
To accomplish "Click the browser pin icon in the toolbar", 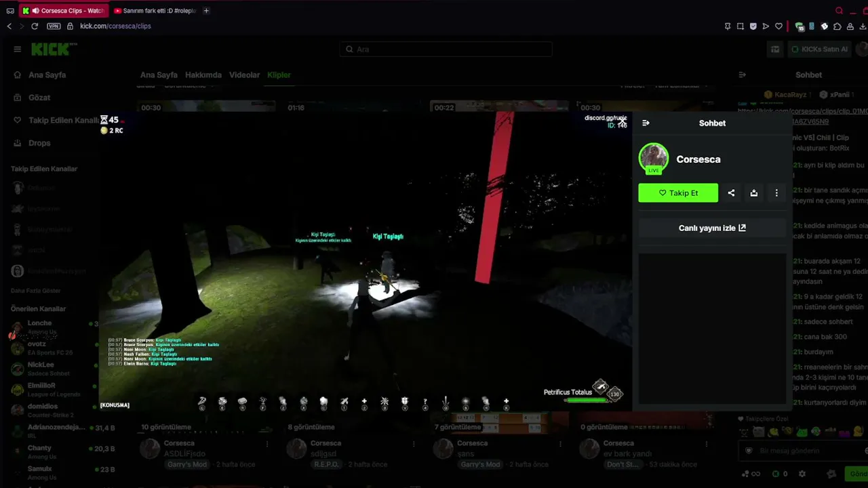I will coord(728,26).
